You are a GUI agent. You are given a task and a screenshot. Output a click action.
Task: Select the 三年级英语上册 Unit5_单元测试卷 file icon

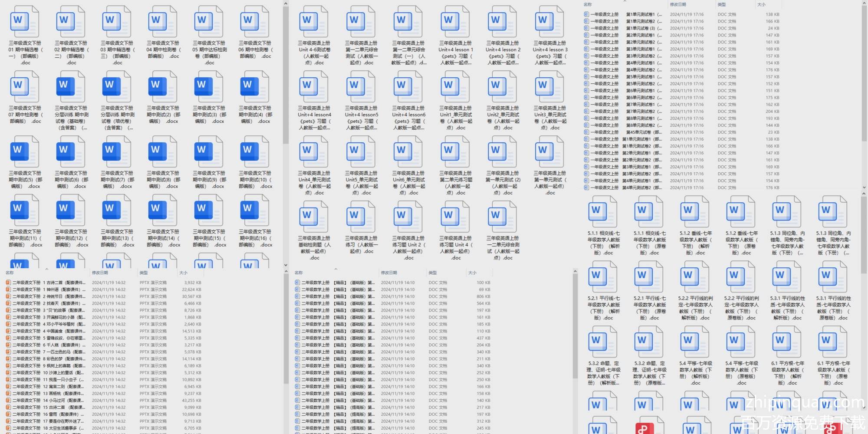point(361,151)
